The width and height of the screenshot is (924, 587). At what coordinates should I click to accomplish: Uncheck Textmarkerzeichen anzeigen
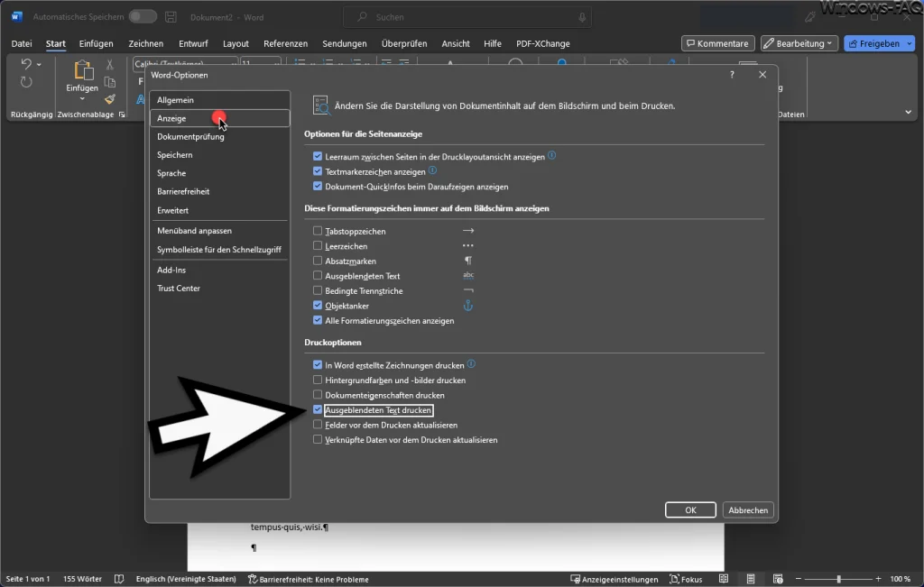click(318, 171)
